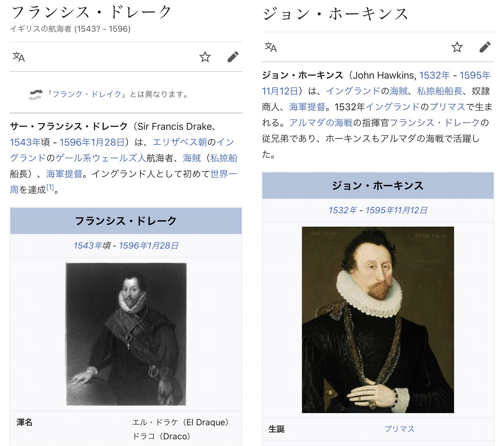Open Francis Drake engraved portrait image
Viewport: 504px width, 446px height.
(126, 334)
